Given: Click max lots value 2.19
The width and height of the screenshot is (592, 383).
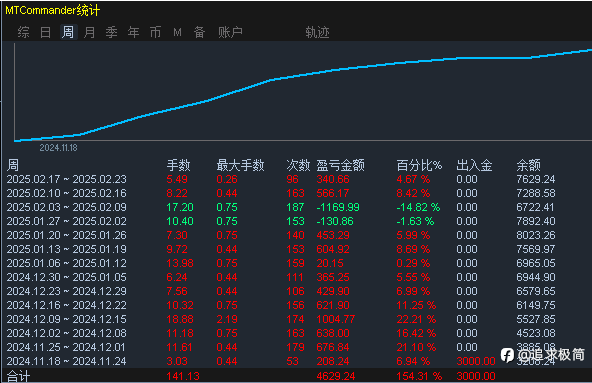Looking at the screenshot, I should (x=227, y=319).
